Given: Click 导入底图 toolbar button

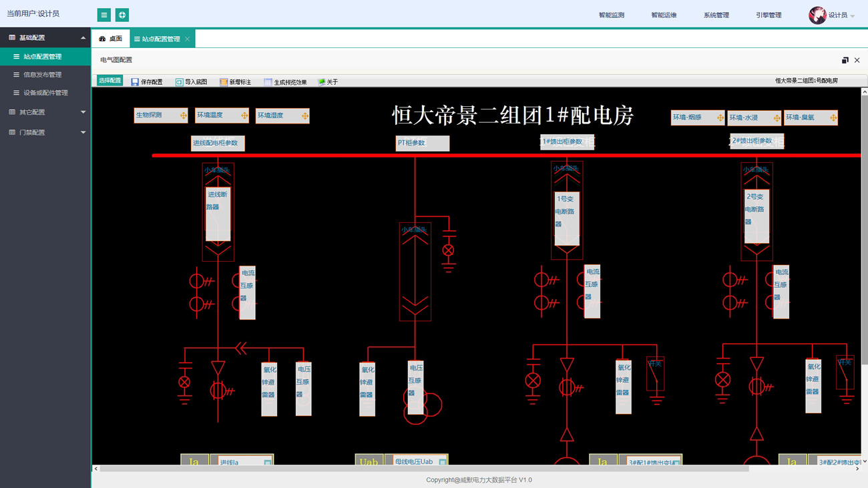Looking at the screenshot, I should (x=192, y=81).
